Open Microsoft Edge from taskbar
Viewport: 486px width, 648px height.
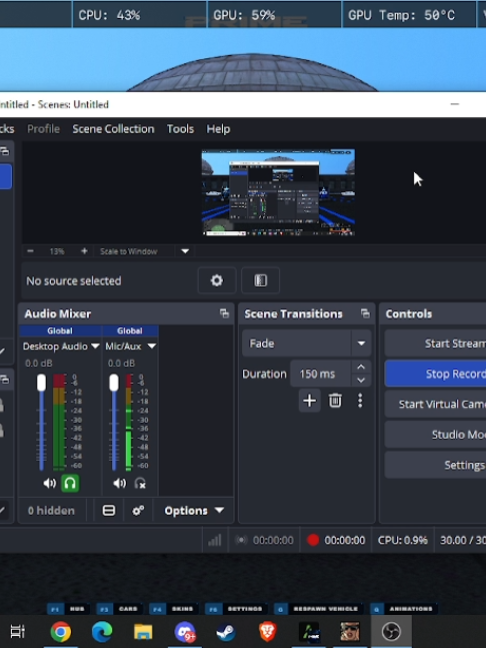(x=102, y=631)
